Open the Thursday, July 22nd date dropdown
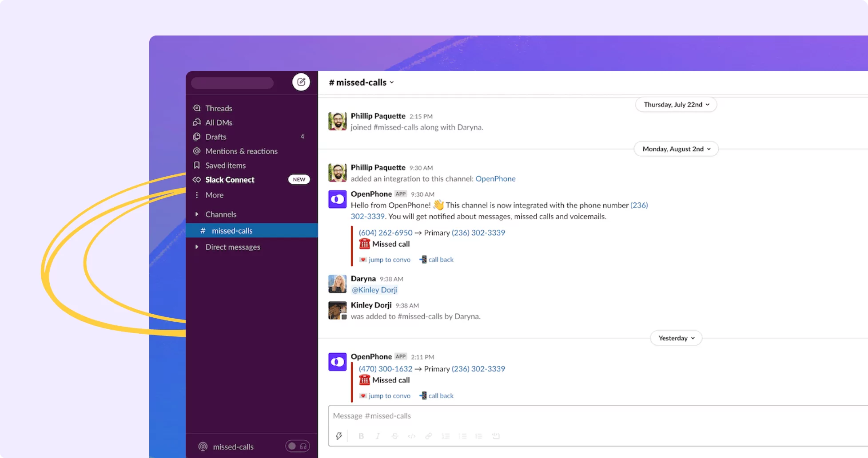The width and height of the screenshot is (868, 458). 676,104
